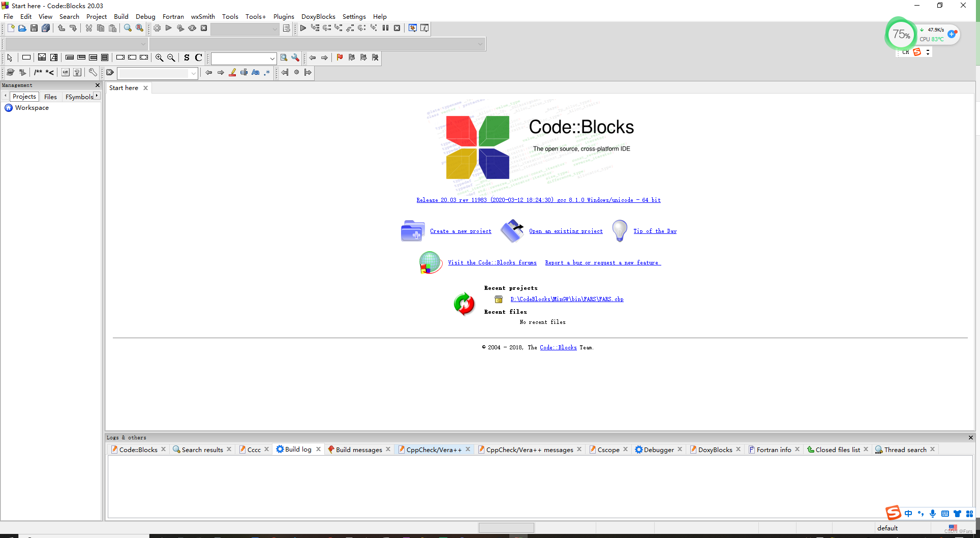Close the Logs & others panel
The height and width of the screenshot is (538, 980).
coord(970,438)
